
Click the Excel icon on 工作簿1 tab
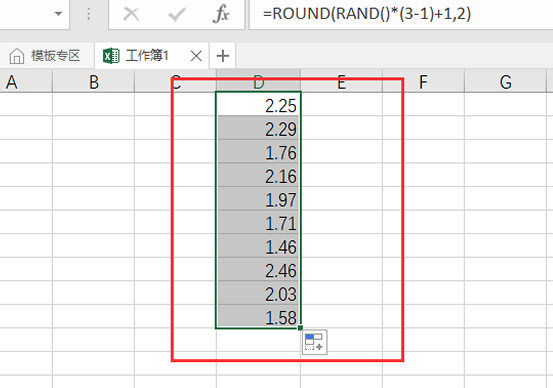(111, 56)
